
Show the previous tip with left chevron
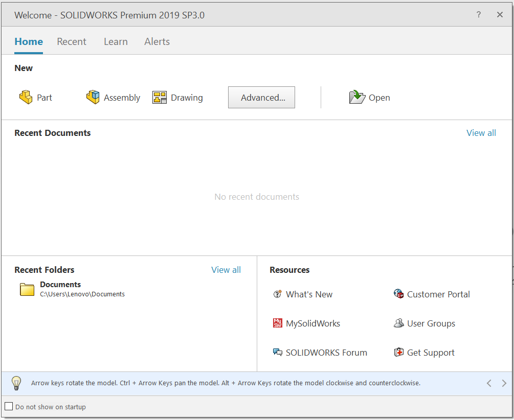[x=489, y=383]
